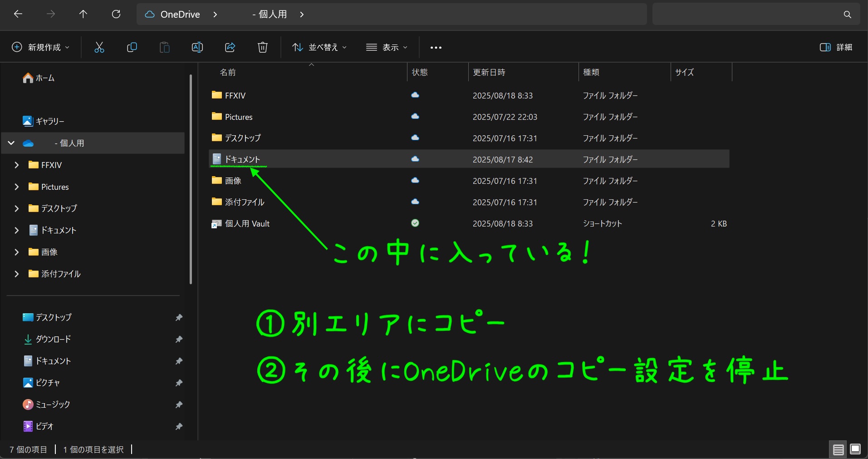Image resolution: width=868 pixels, height=459 pixels.
Task: Switch to details list view icon
Action: [838, 449]
